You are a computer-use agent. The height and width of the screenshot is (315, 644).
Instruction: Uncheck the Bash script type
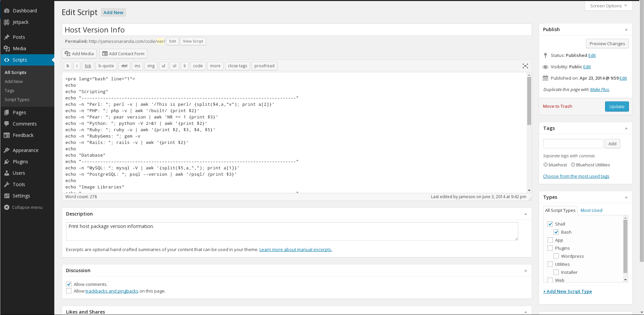556,232
